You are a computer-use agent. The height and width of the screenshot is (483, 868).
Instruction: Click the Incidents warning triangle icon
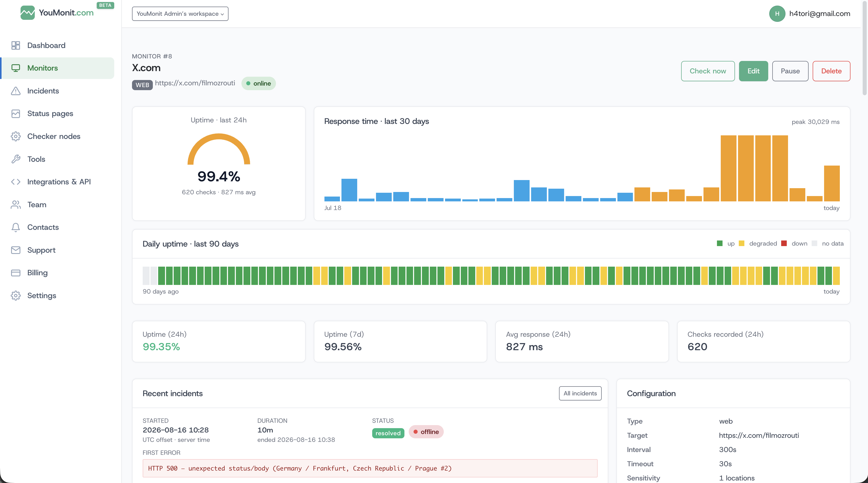pyautogui.click(x=15, y=91)
